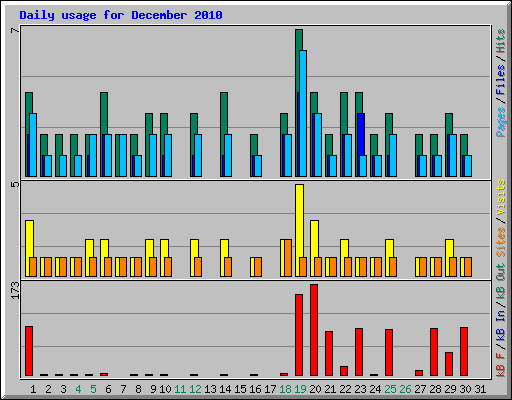Click day 31 on the x-axis
The height and width of the screenshot is (400, 512).
point(480,389)
